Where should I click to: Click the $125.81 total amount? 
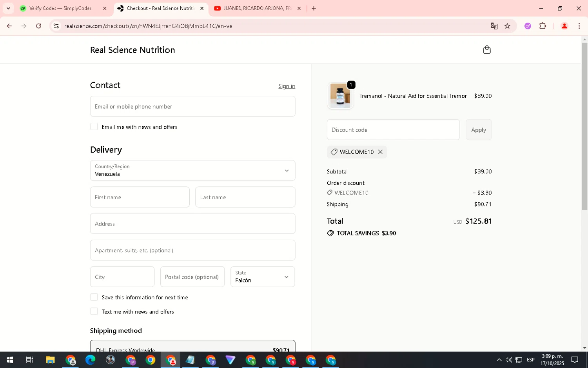click(478, 221)
